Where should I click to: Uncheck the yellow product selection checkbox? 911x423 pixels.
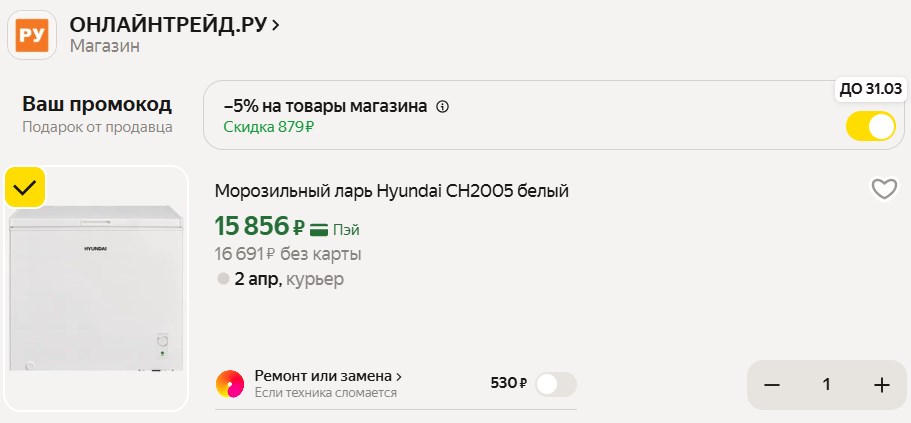click(25, 187)
